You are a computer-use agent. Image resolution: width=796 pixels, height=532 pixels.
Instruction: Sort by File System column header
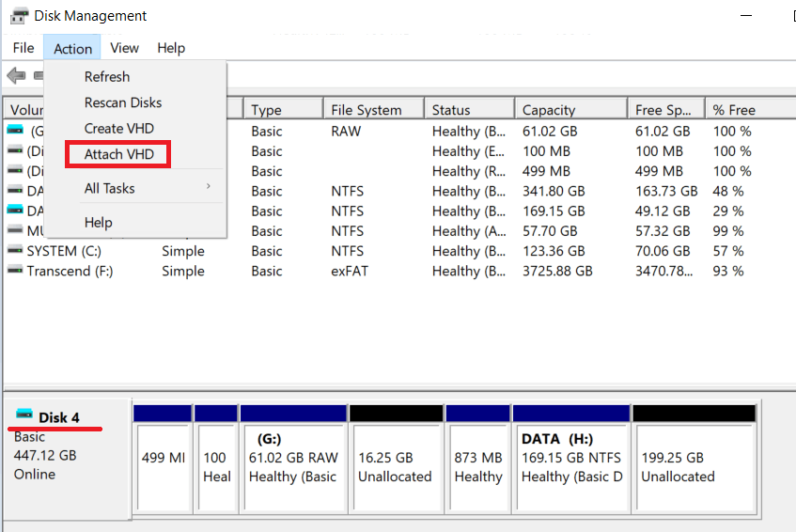[366, 110]
